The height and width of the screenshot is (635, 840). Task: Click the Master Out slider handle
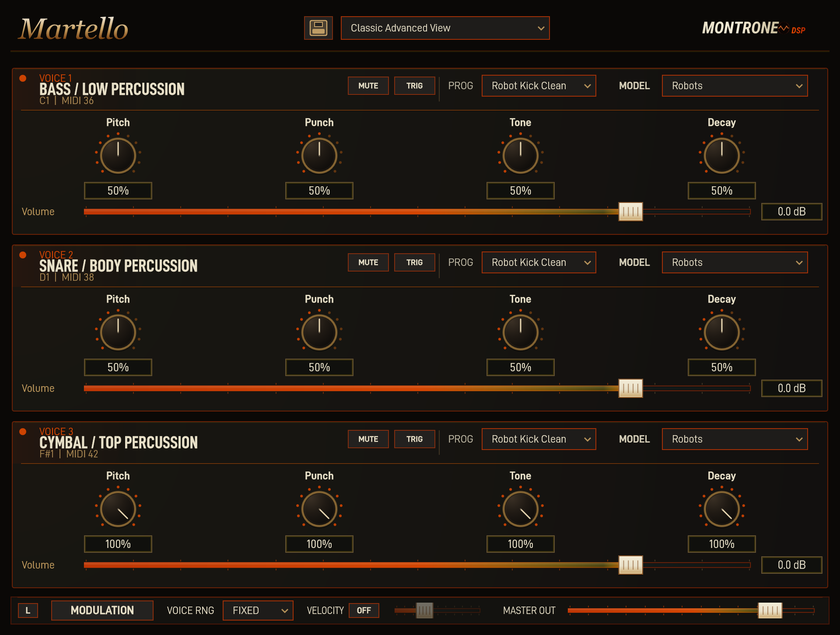point(770,611)
